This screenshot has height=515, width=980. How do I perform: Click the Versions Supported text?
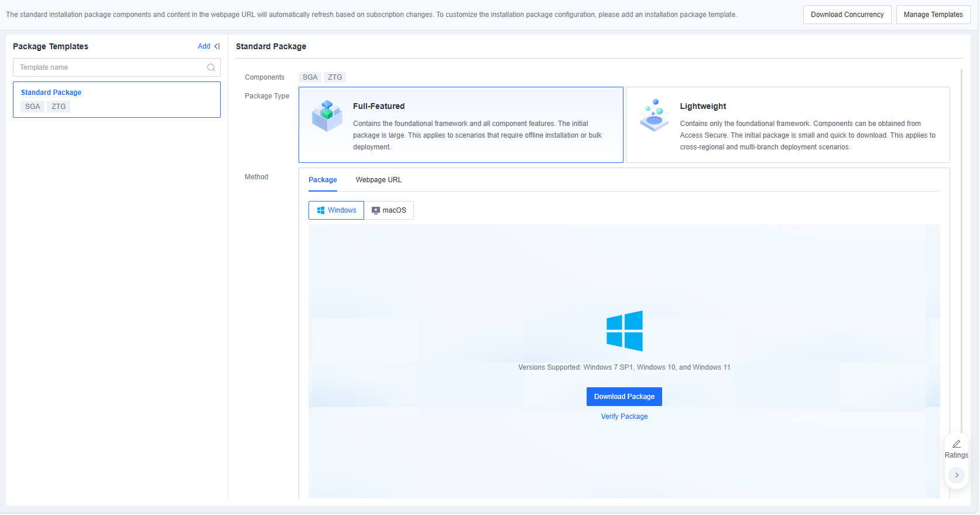tap(624, 367)
